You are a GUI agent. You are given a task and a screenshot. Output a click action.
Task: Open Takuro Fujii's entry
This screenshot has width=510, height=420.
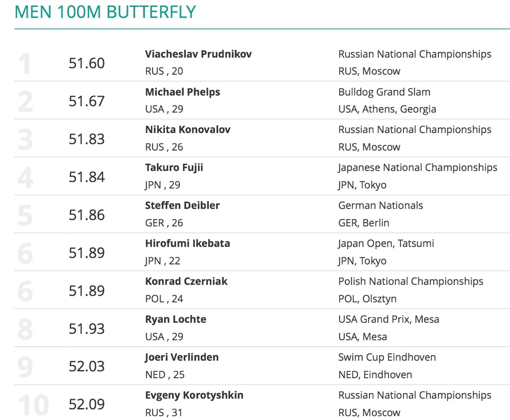[174, 167]
